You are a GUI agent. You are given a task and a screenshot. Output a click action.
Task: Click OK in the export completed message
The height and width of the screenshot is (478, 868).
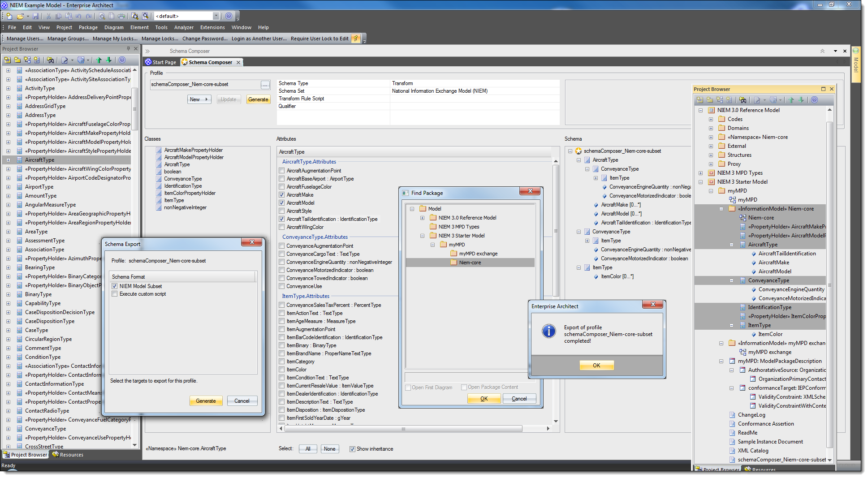click(596, 366)
